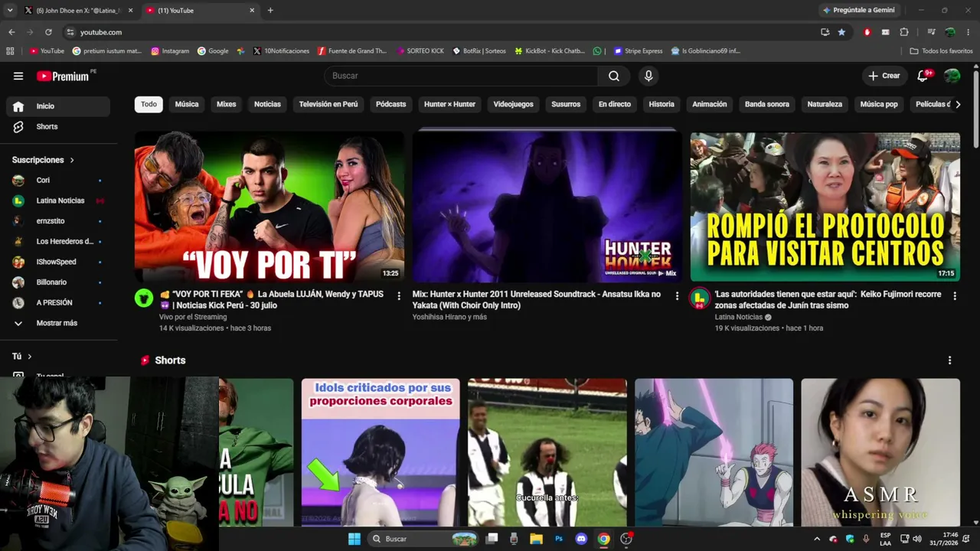This screenshot has height=551, width=980.
Task: Open options menu for the Hunter x Hunter mix
Action: pyautogui.click(x=677, y=295)
